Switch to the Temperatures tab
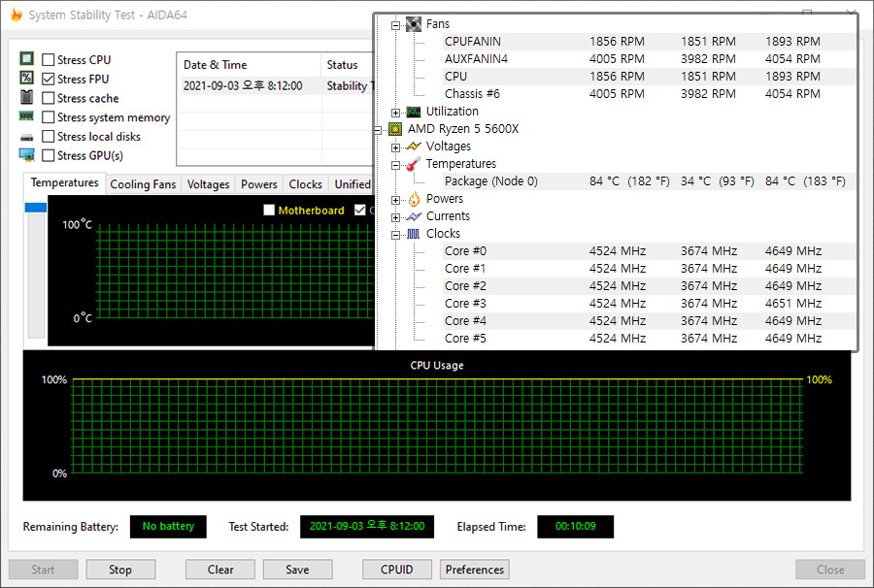Viewport: 874px width, 588px height. [x=64, y=182]
